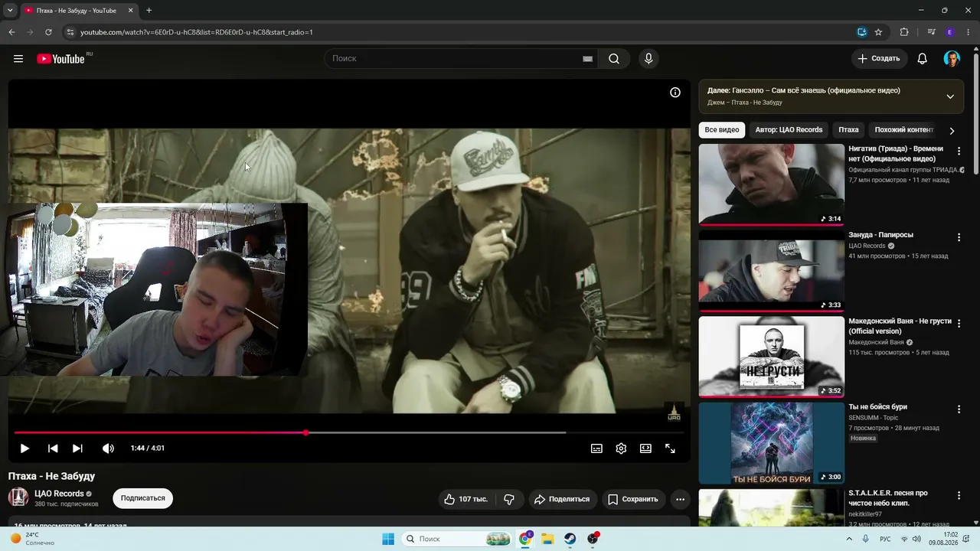Select the Похожий контент chip

click(904, 130)
